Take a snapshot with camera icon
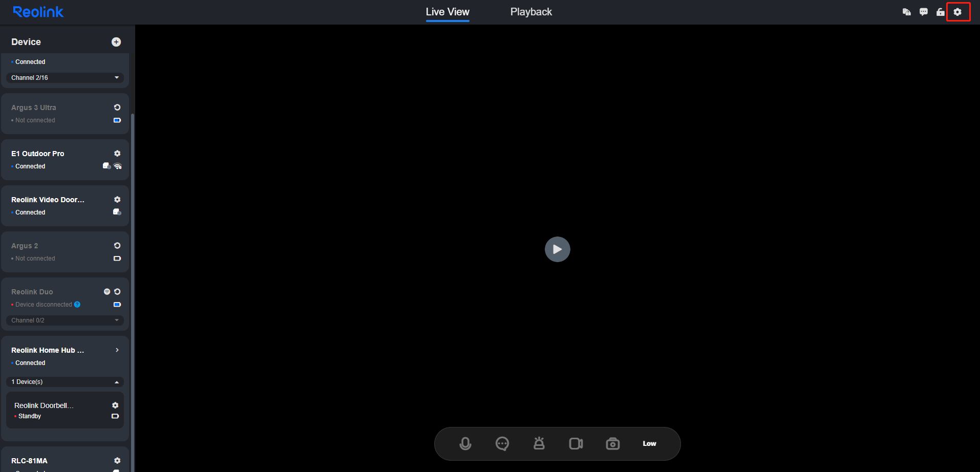Screen dimensions: 980x472 click(613, 444)
